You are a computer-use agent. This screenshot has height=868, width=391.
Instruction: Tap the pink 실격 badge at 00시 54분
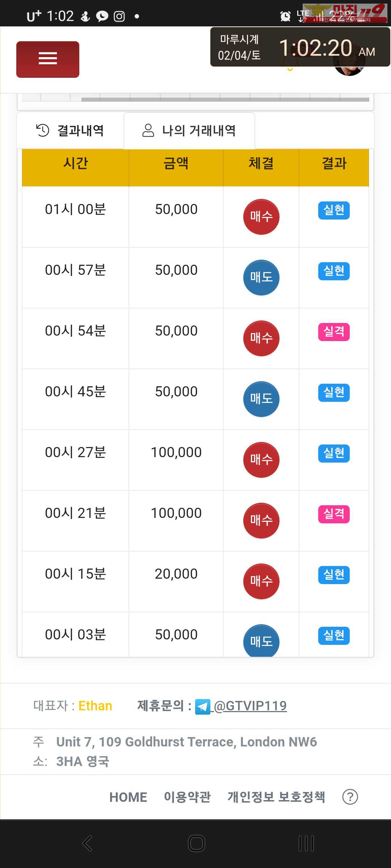point(334,332)
